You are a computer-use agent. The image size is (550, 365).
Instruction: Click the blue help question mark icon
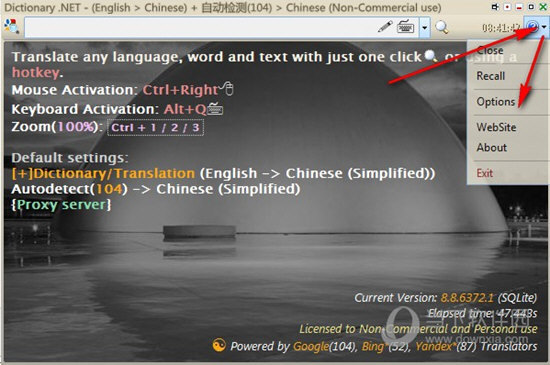point(532,26)
